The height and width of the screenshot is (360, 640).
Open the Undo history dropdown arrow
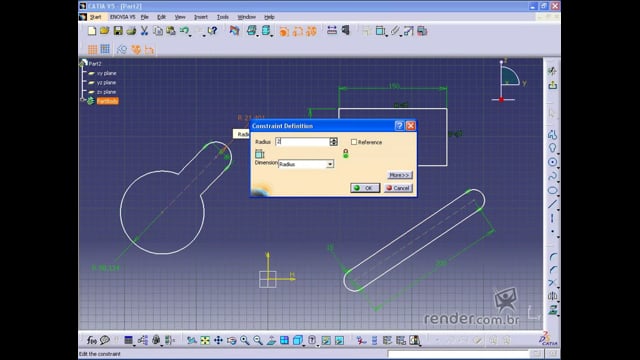click(x=190, y=35)
